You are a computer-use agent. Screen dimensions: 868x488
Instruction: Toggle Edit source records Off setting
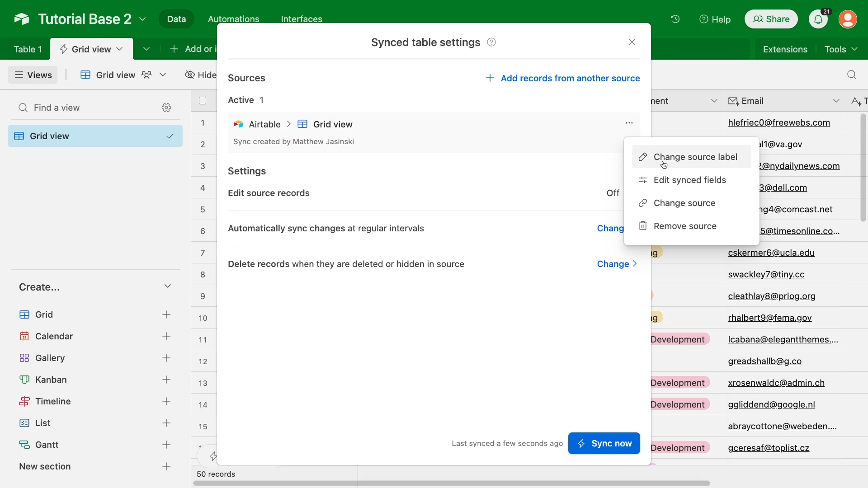(x=613, y=193)
